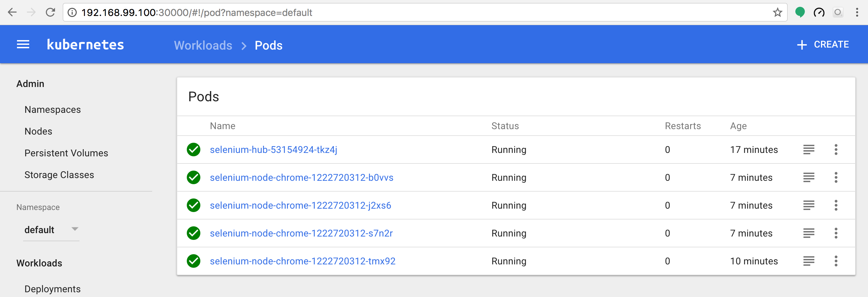868x297 pixels.
Task: Bookmark this page with the star
Action: [x=777, y=13]
